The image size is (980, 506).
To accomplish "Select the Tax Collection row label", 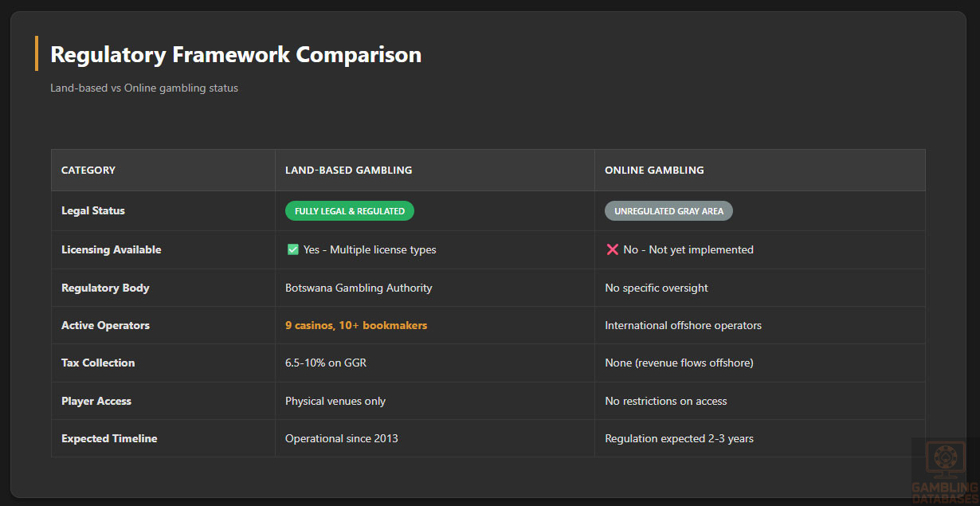I will pyautogui.click(x=98, y=363).
